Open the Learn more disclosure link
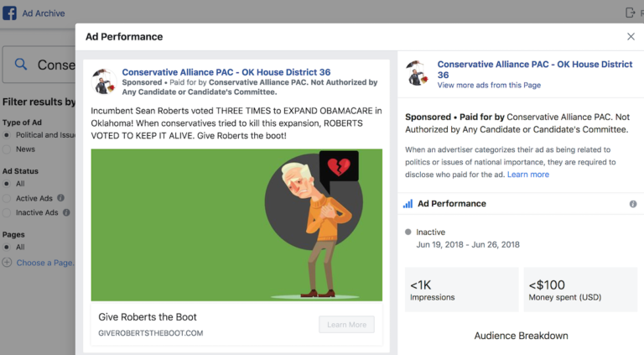 [528, 175]
